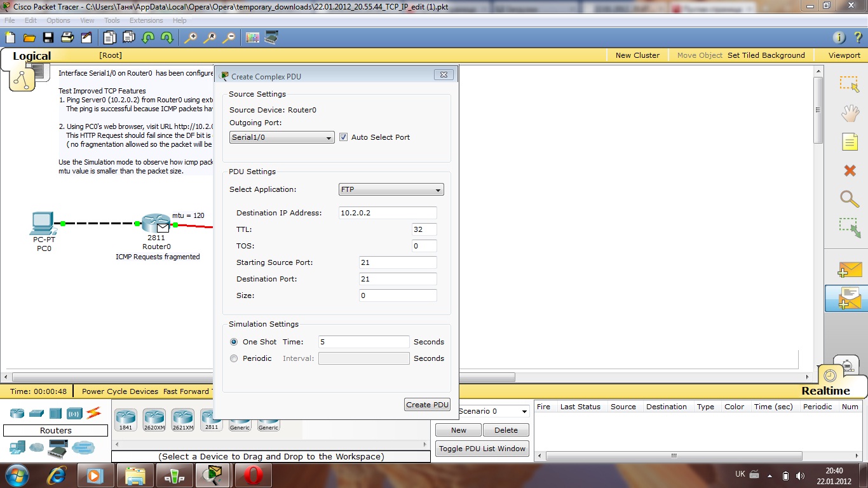Viewport: 868px width, 488px height.
Task: Open Custom Devices Dialog icon
Action: click(x=271, y=37)
